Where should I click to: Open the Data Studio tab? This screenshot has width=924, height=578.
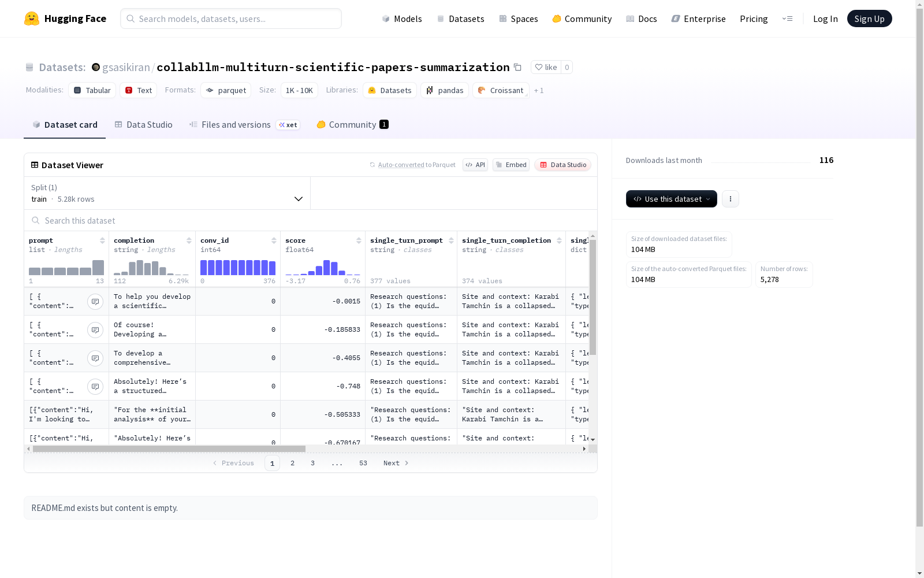[143, 125]
